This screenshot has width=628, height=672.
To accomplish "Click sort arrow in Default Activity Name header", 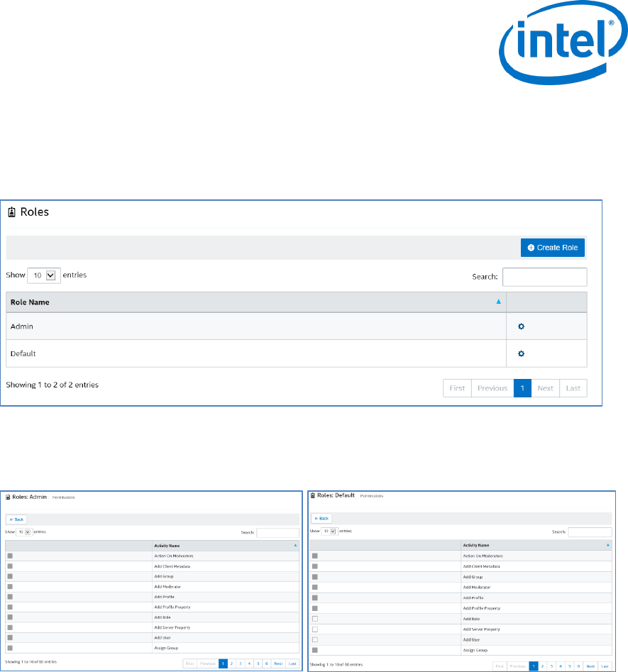I will (607, 545).
